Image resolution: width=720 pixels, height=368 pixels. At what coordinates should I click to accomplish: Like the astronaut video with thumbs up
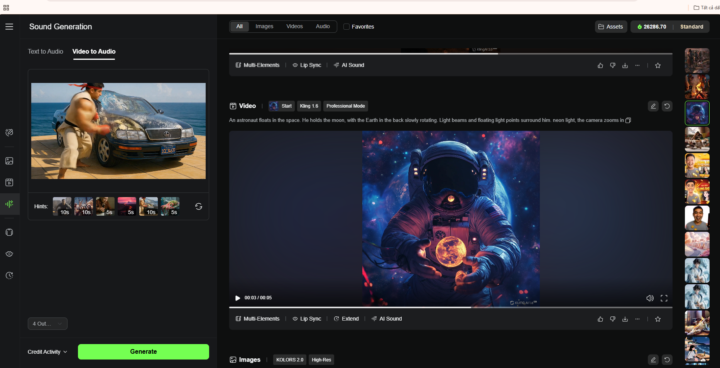[x=600, y=319]
